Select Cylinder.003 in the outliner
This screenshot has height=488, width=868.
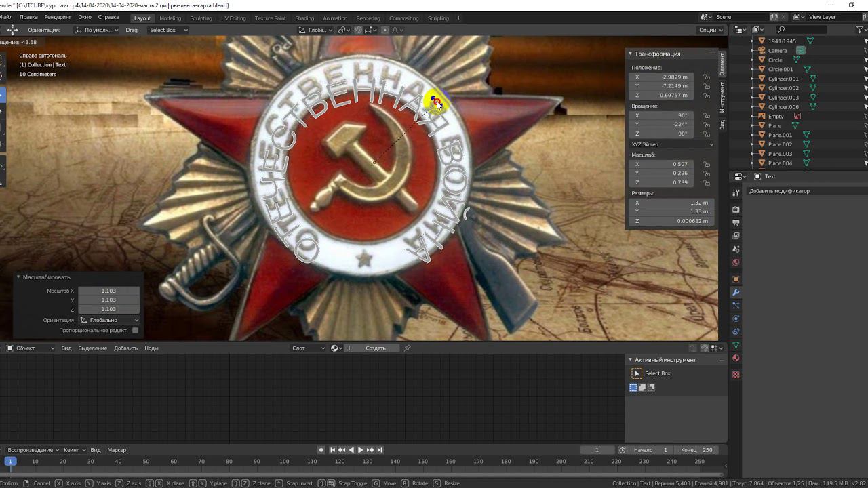pyautogui.click(x=783, y=98)
